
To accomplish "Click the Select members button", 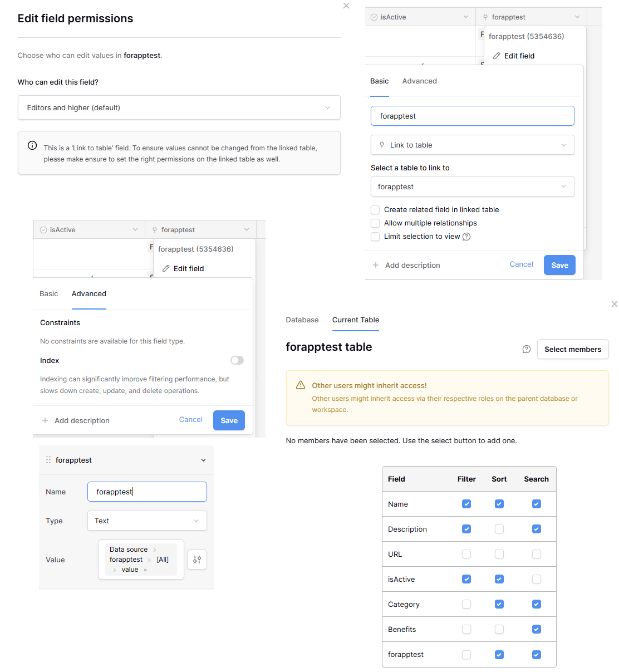I will (x=572, y=349).
